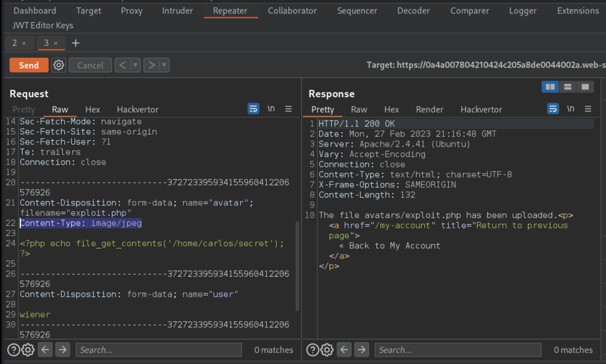The height and width of the screenshot is (364, 606).
Task: Open the Decoder tab
Action: (414, 11)
